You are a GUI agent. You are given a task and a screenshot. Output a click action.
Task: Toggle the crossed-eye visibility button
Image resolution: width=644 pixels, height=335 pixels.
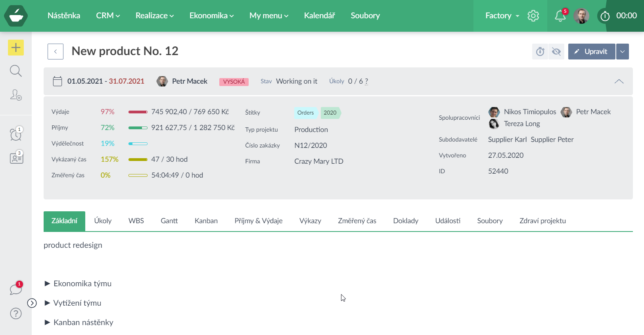pos(556,52)
